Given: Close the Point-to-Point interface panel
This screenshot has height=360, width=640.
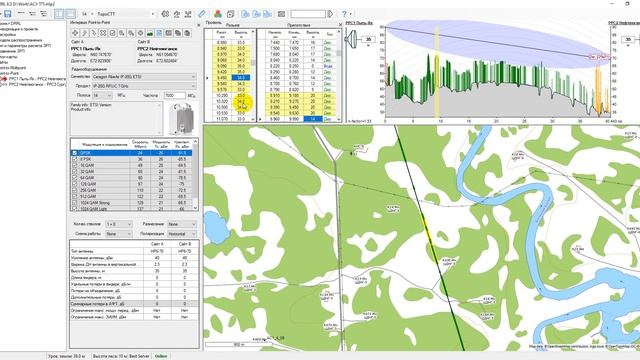Looking at the screenshot, I should 199,25.
